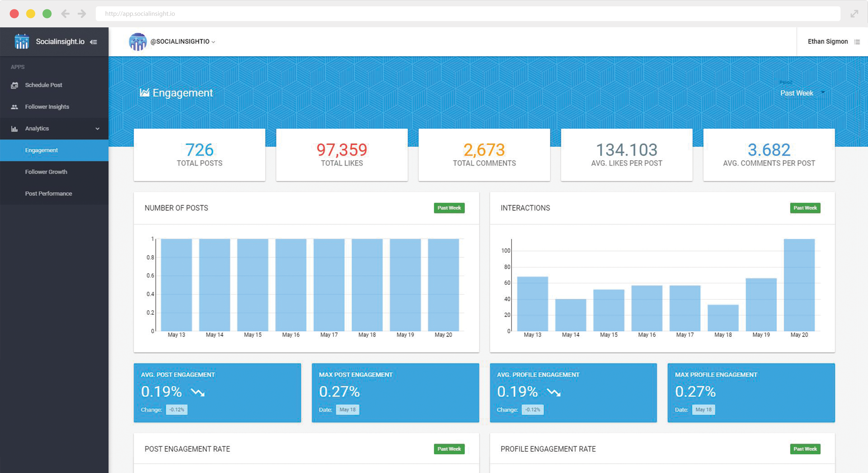This screenshot has width=868, height=473.
Task: Collapse the sidebar using the double-arrow icon
Action: pyautogui.click(x=93, y=41)
